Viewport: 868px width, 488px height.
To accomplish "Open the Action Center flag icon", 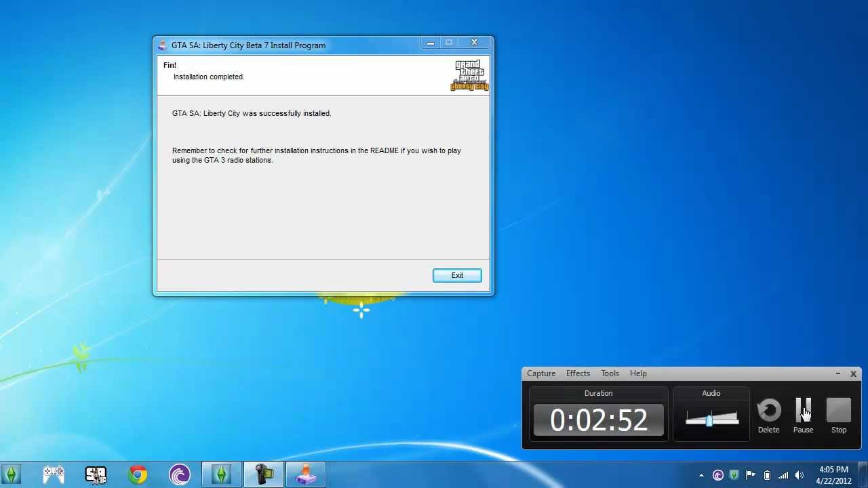I will tap(751, 475).
